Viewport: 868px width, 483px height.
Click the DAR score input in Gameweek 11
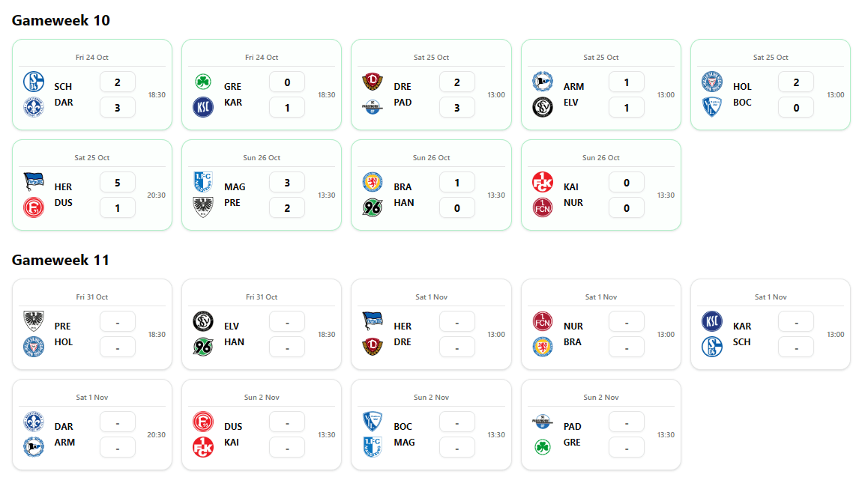pos(118,422)
